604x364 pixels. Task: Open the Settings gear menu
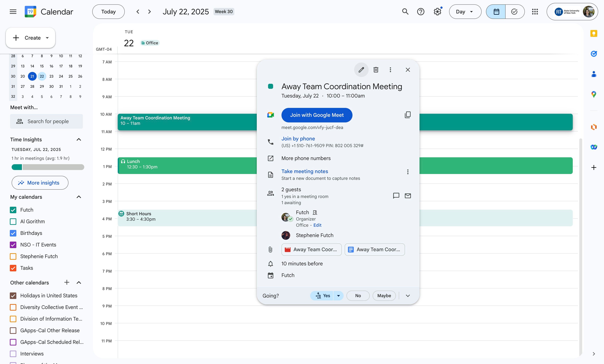tap(437, 12)
